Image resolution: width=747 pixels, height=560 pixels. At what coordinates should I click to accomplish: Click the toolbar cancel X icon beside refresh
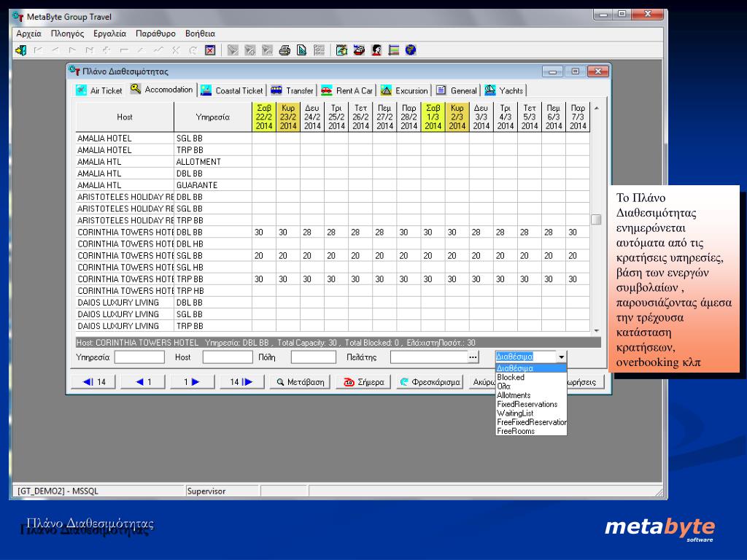pyautogui.click(x=176, y=50)
